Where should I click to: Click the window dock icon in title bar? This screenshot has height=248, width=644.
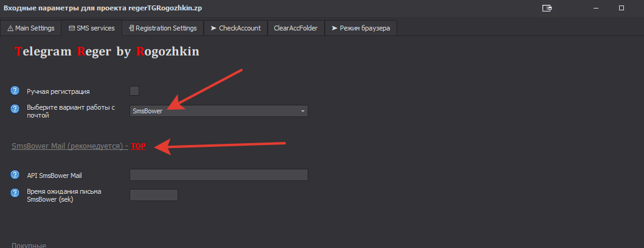[547, 8]
